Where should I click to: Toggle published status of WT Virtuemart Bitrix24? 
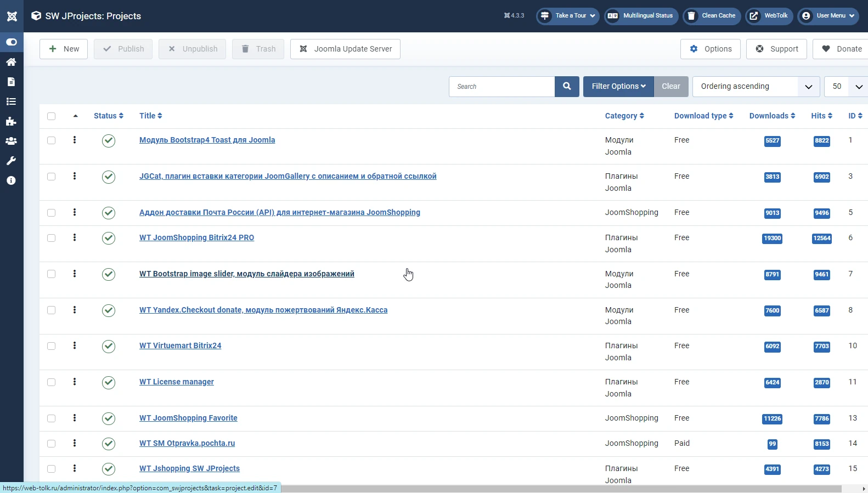click(109, 347)
